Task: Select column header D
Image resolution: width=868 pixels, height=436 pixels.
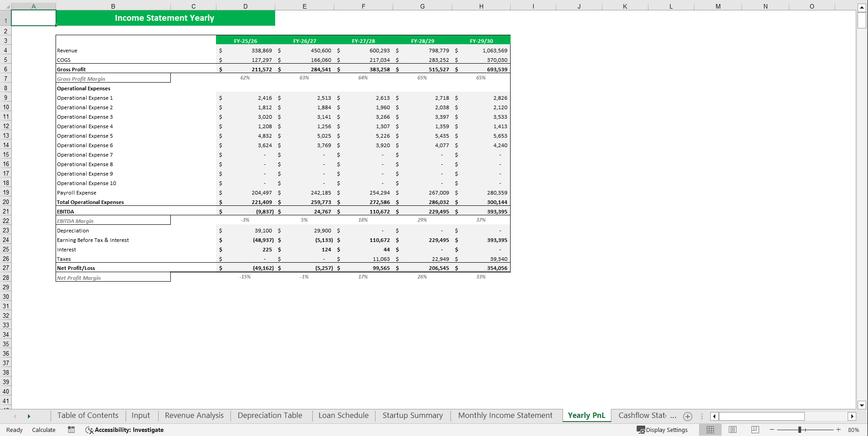Action: tap(245, 6)
